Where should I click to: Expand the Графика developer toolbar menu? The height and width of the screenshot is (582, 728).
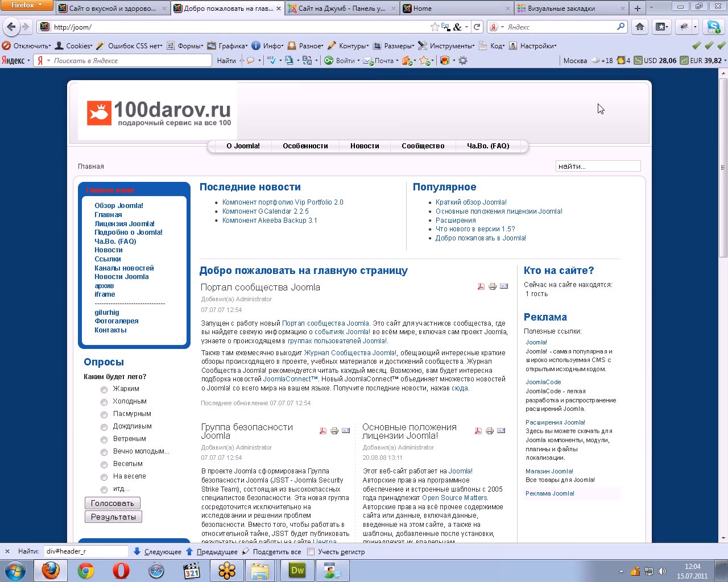point(227,46)
